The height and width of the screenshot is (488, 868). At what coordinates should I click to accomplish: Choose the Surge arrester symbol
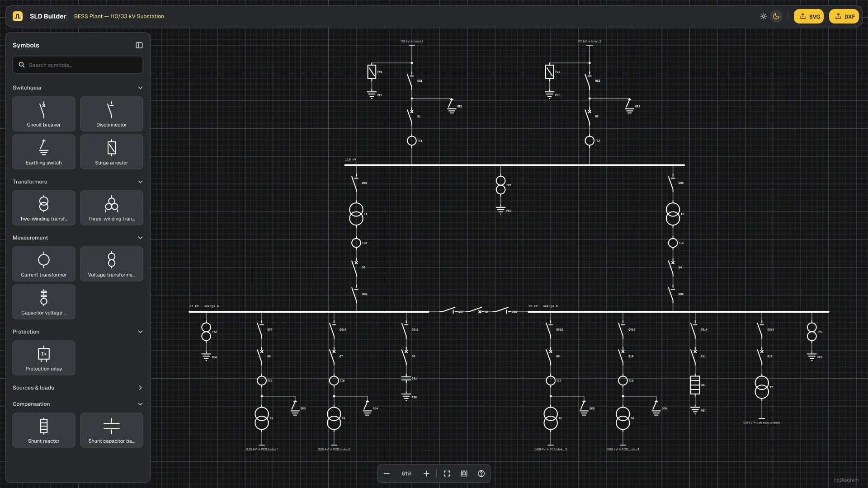(112, 152)
